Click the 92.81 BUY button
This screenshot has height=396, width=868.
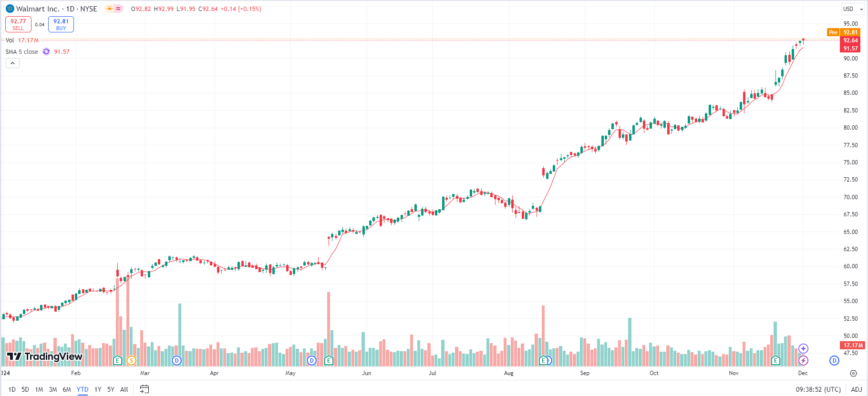tap(61, 24)
